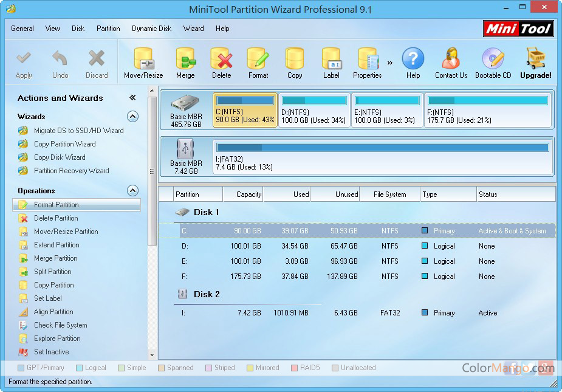Image resolution: width=562 pixels, height=392 pixels.
Task: Select the E: partition row in list
Action: pos(357,261)
